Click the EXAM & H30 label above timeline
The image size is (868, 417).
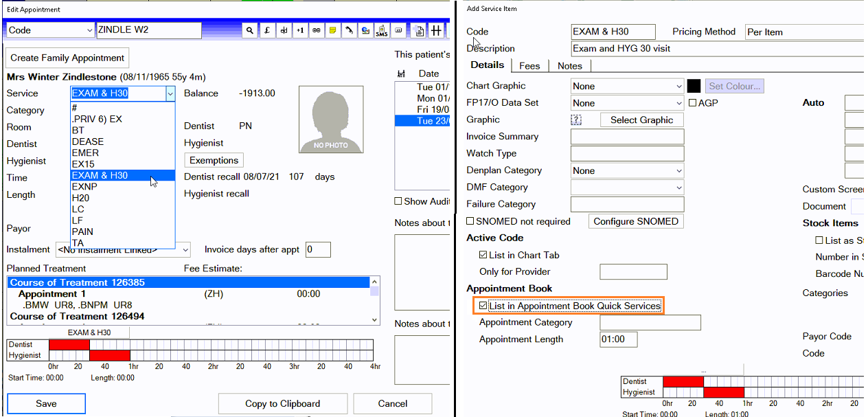coord(89,333)
